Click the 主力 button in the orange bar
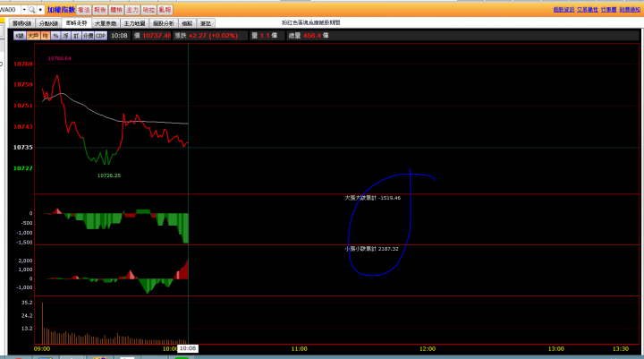 pos(132,10)
